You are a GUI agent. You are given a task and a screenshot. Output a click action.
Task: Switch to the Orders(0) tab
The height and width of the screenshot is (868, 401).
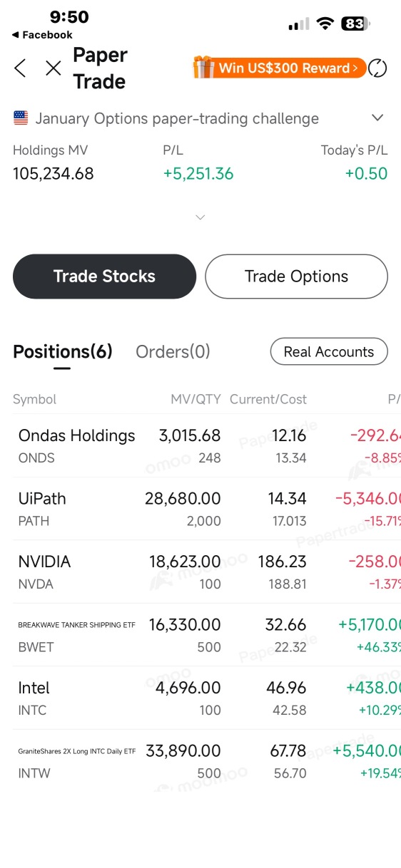pyautogui.click(x=173, y=351)
